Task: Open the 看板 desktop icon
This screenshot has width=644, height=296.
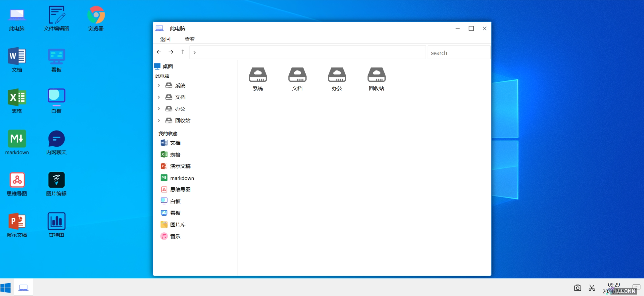Action: tap(56, 60)
